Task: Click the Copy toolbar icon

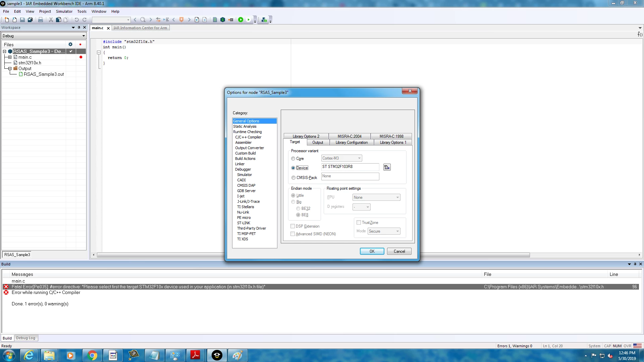Action: pos(58,20)
